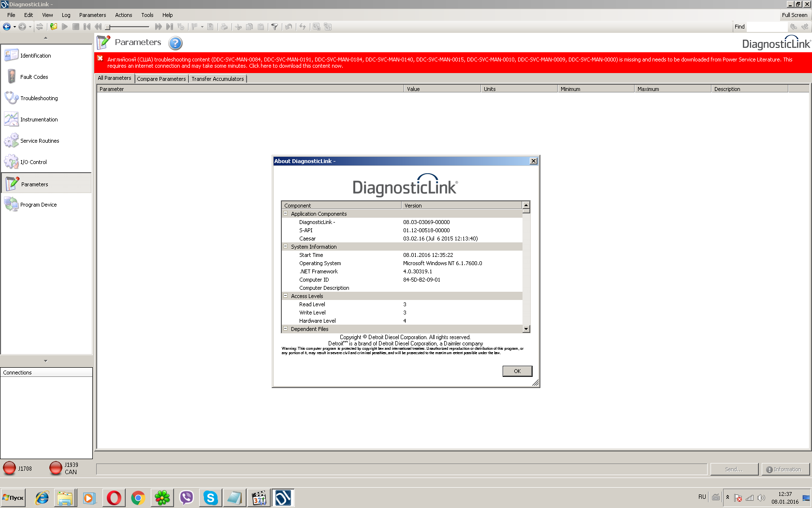
Task: Open the flag toolbar button dropdown arrow
Action: pos(202,27)
